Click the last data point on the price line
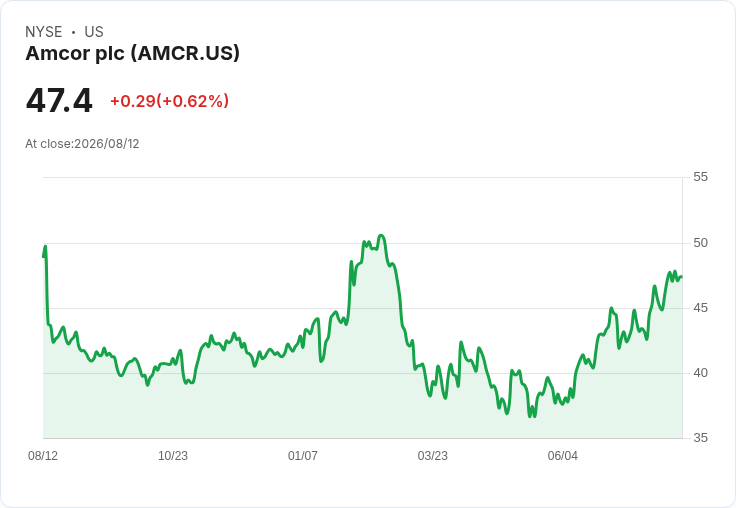 (x=682, y=277)
